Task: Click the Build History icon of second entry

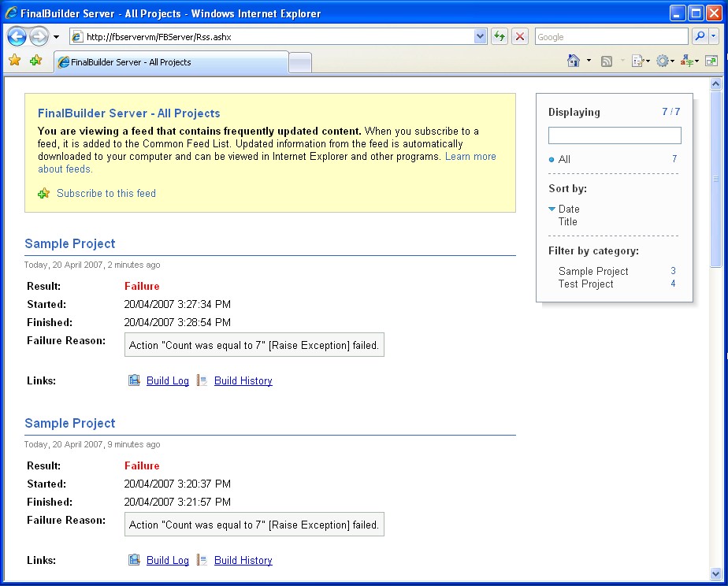Action: tap(202, 560)
